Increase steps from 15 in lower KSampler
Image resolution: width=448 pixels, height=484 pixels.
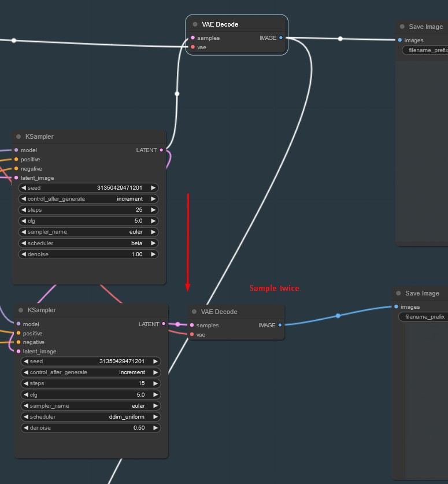pyautogui.click(x=155, y=383)
